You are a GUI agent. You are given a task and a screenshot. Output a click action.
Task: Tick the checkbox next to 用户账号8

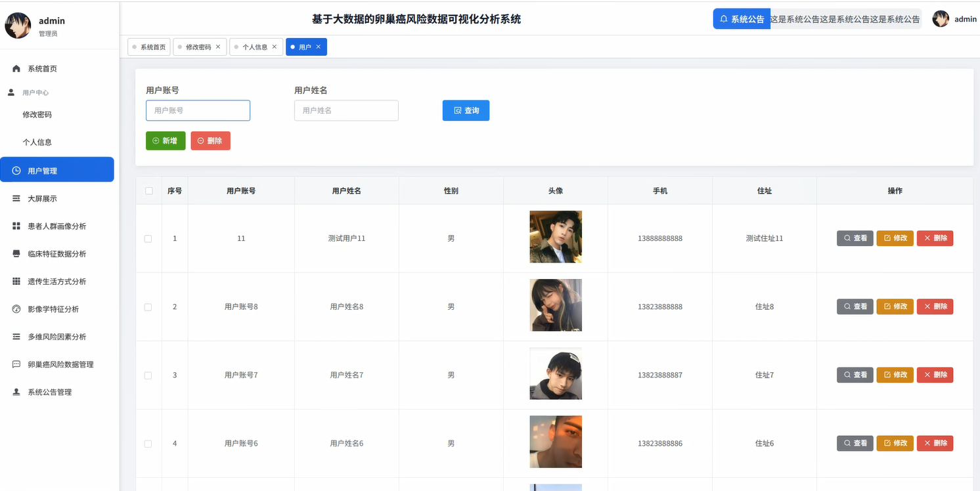[x=148, y=306]
